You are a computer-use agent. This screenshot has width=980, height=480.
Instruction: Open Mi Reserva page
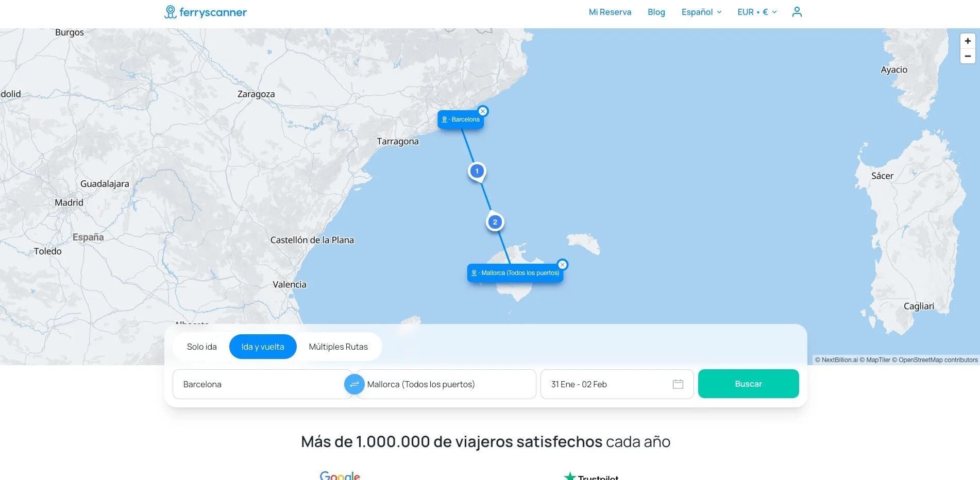coord(610,12)
